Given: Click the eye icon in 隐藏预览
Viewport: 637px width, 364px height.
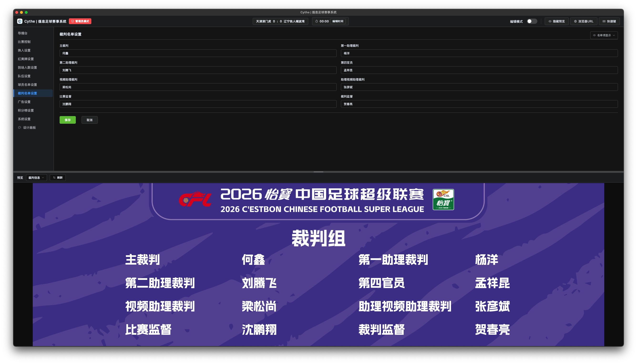Looking at the screenshot, I should click(x=550, y=21).
